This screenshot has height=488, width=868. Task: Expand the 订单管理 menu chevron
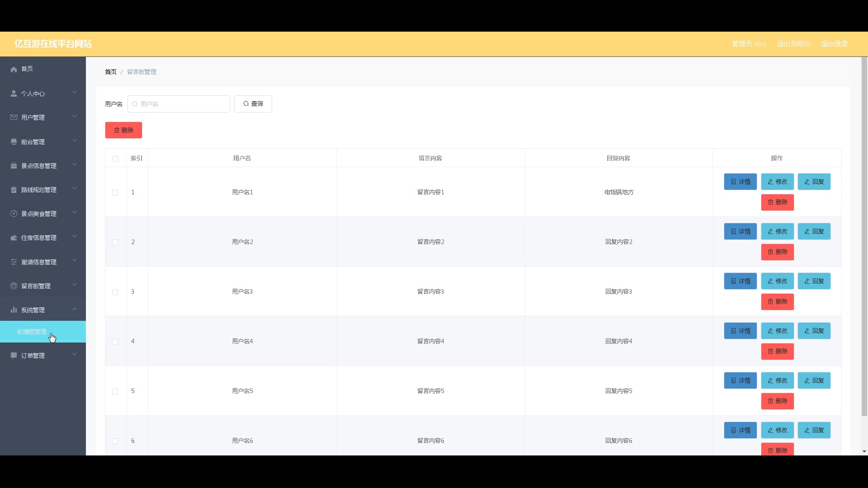point(75,355)
